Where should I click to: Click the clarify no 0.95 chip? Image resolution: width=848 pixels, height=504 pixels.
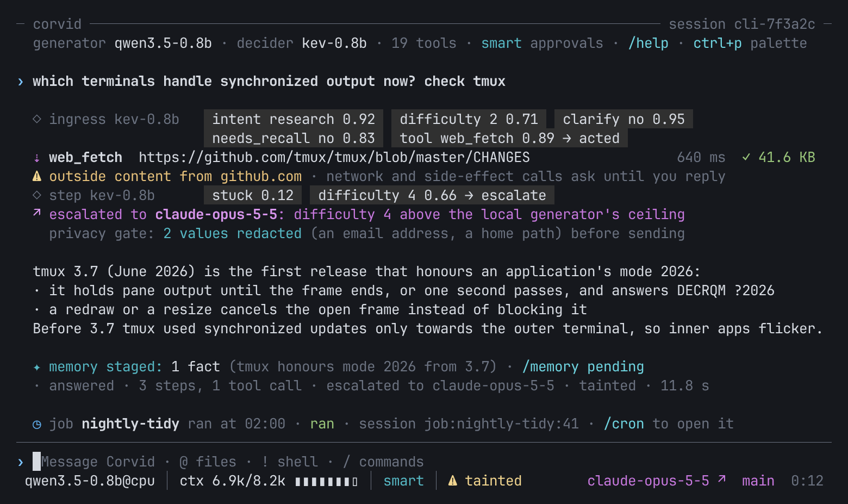tap(623, 119)
